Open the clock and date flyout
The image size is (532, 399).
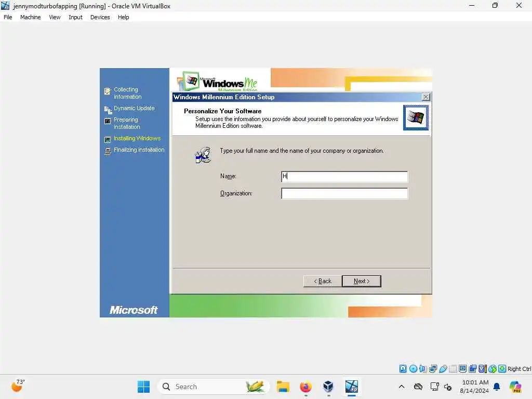[x=475, y=387]
